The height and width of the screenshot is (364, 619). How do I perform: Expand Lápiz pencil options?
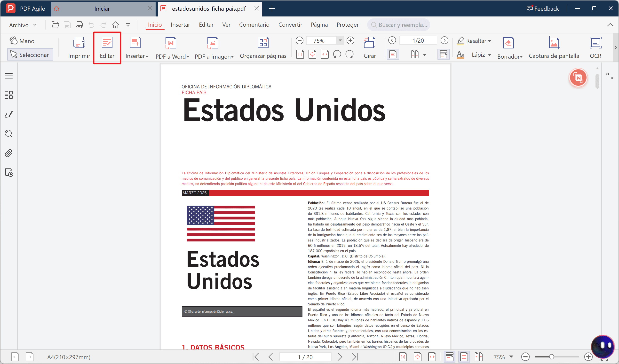tap(490, 55)
